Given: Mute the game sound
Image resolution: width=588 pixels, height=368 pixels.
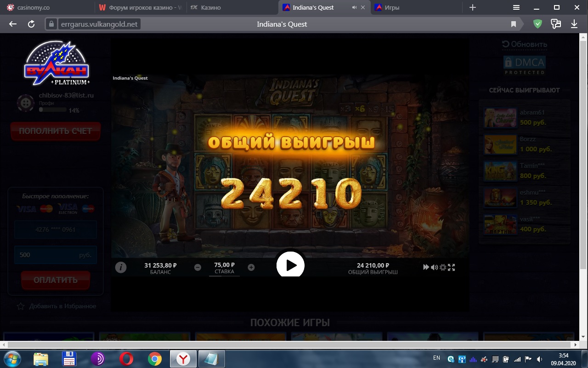Looking at the screenshot, I should 434,267.
